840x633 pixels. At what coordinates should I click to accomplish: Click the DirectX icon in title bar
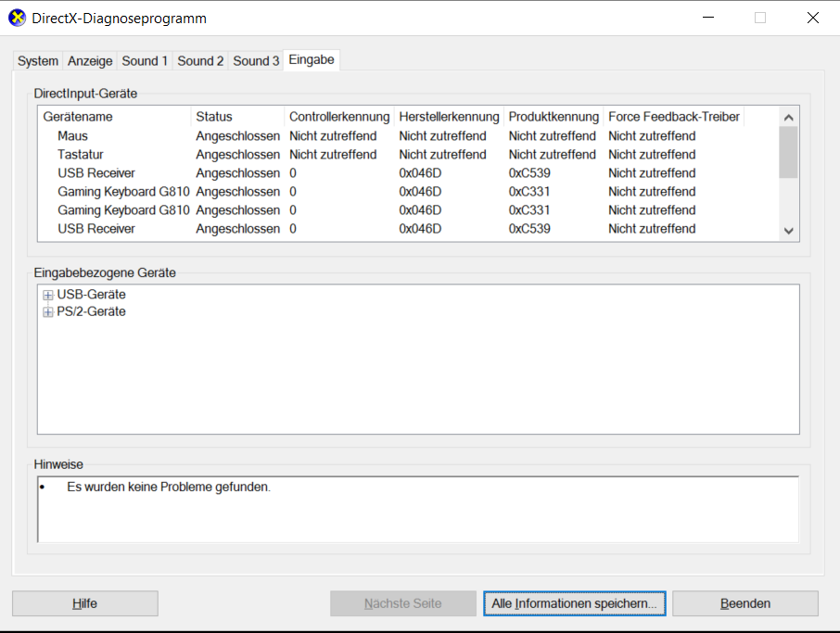coord(17,18)
